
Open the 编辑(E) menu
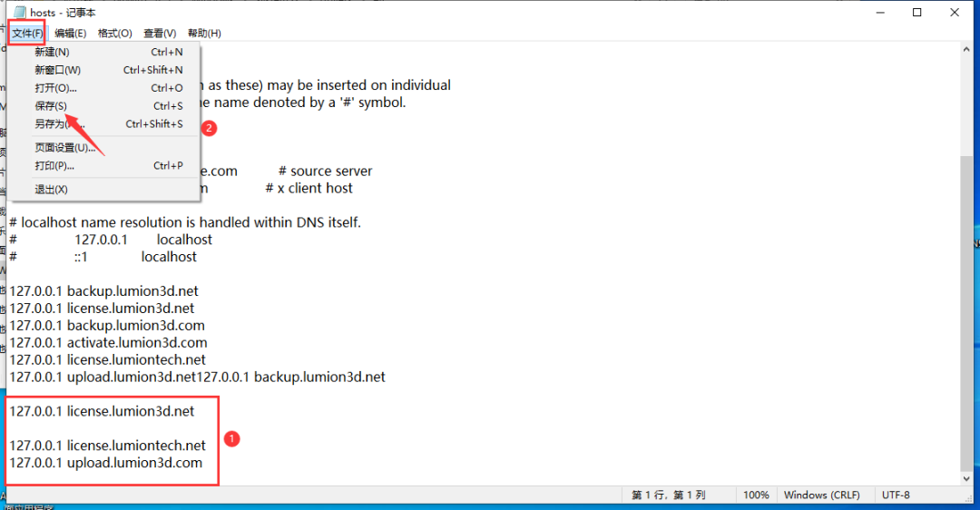pos(70,34)
